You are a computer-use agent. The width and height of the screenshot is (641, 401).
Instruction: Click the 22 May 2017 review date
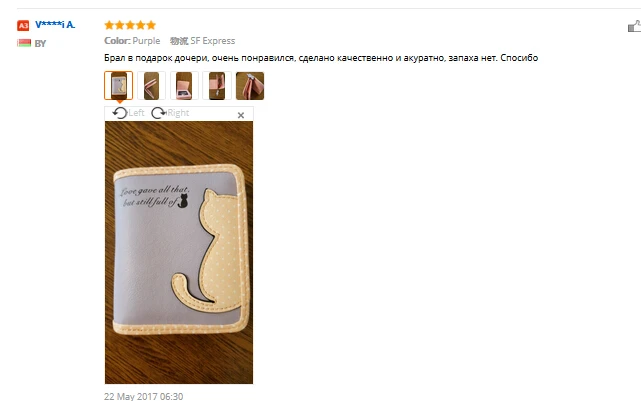(143, 396)
